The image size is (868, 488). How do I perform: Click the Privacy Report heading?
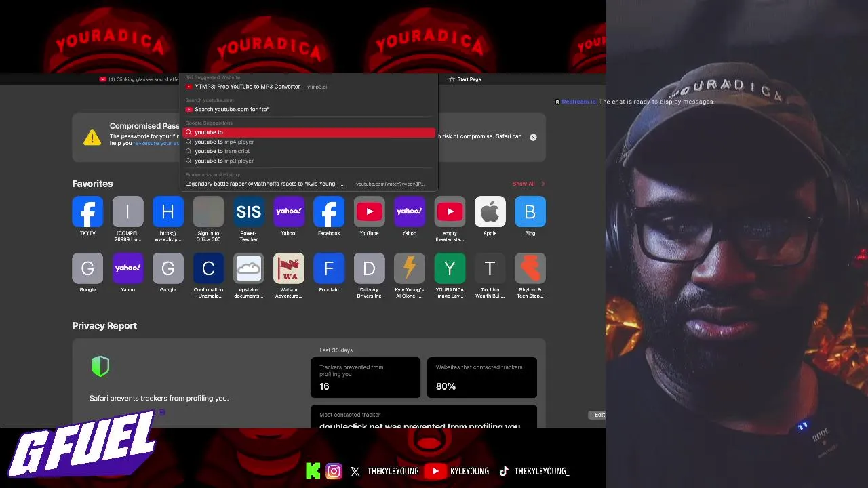(104, 326)
